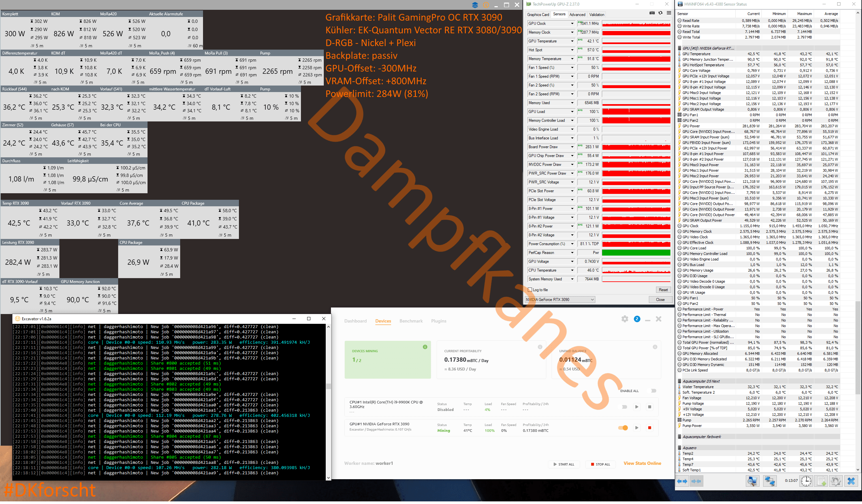Click play button for GPU#1 RTX 3090
The image size is (862, 504).
(x=636, y=428)
